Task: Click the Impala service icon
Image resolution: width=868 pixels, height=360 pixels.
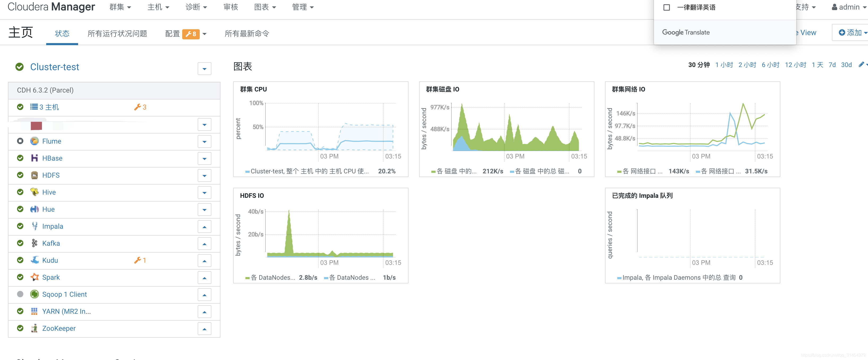Action: 34,226
